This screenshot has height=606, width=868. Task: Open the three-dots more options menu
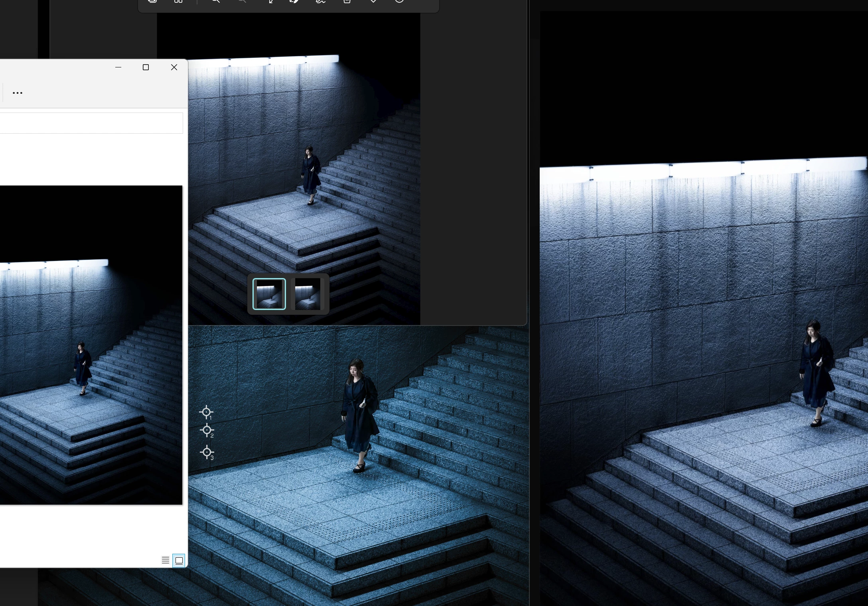pyautogui.click(x=18, y=93)
